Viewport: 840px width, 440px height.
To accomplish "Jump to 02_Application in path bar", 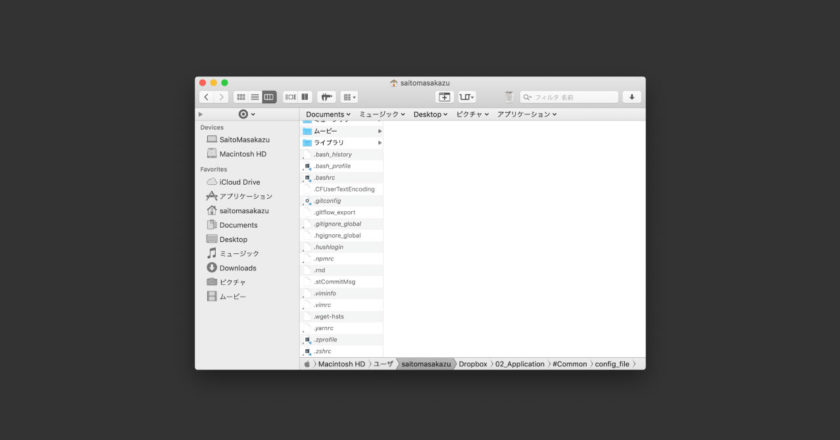I will (520, 364).
